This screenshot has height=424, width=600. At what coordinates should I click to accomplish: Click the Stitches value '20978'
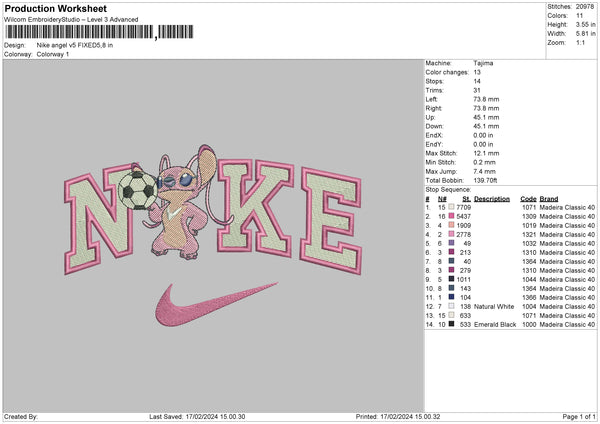click(585, 7)
